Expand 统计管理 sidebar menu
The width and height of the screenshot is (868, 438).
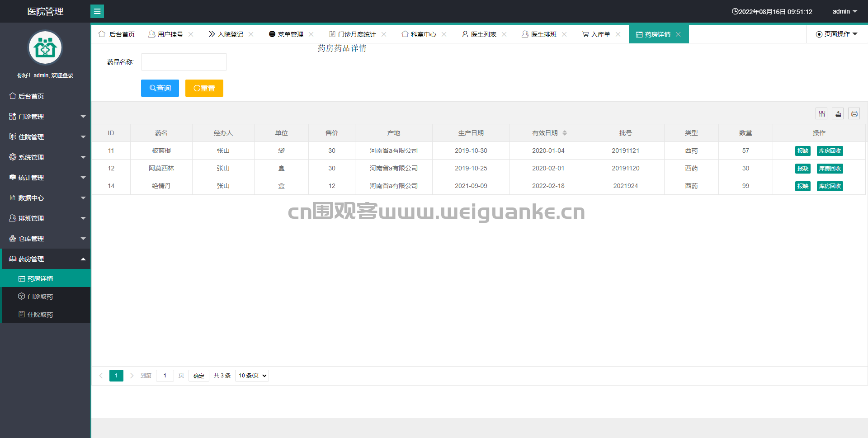pyautogui.click(x=45, y=177)
